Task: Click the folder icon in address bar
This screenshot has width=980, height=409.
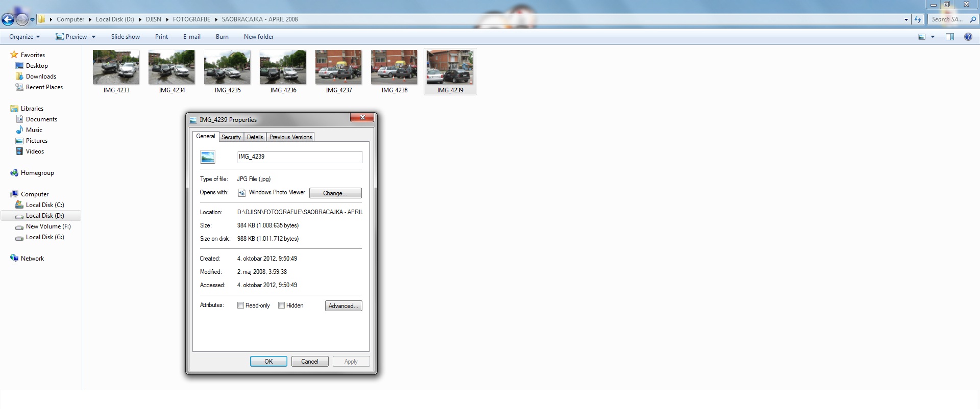Action: pyautogui.click(x=42, y=19)
